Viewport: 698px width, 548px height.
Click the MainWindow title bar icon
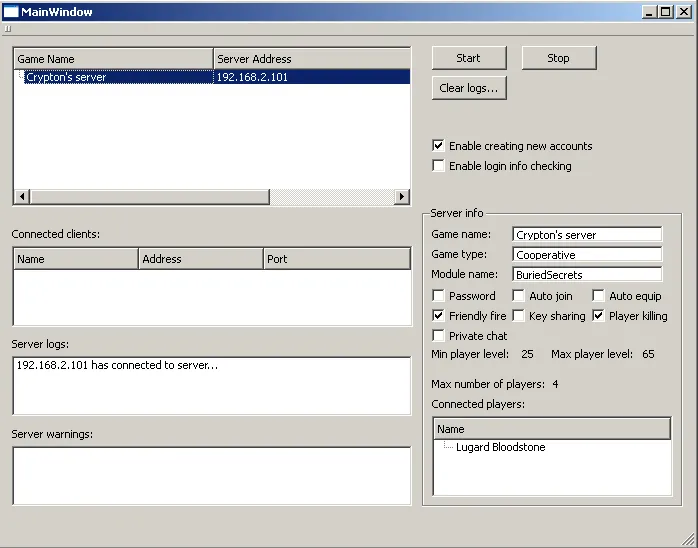pos(11,12)
